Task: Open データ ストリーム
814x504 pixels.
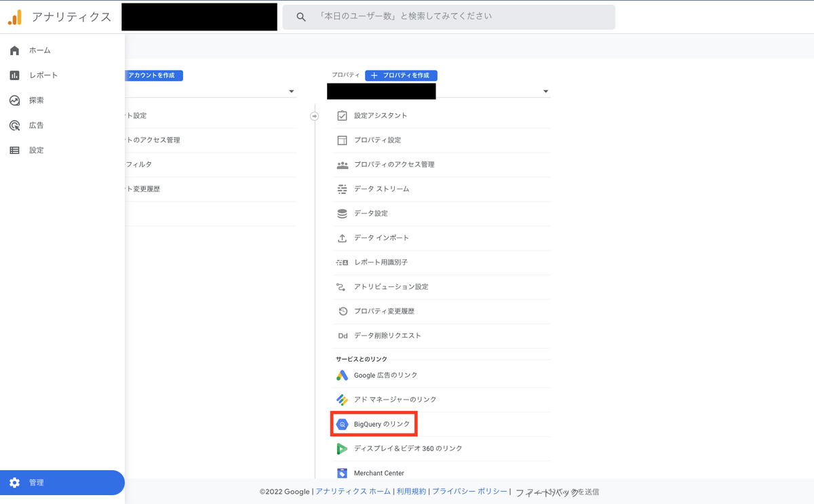Action: coord(381,189)
